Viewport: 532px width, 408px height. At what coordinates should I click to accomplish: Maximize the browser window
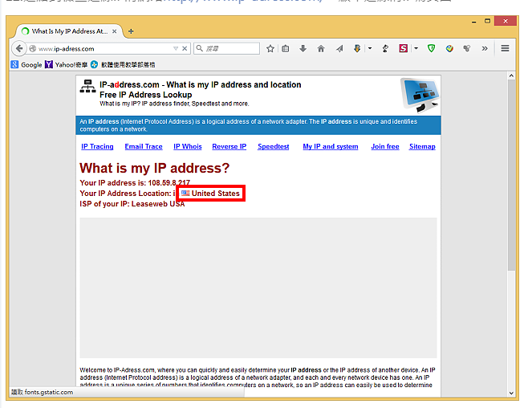click(x=488, y=21)
